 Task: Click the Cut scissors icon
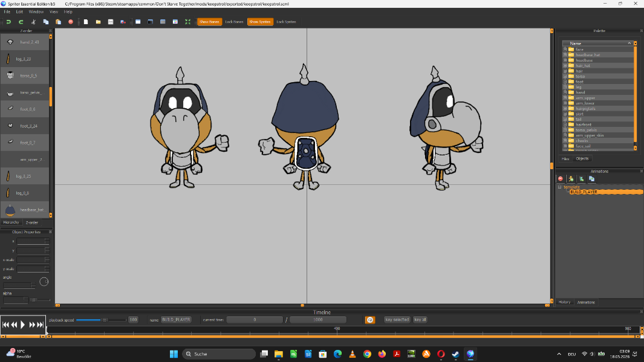[x=33, y=22]
